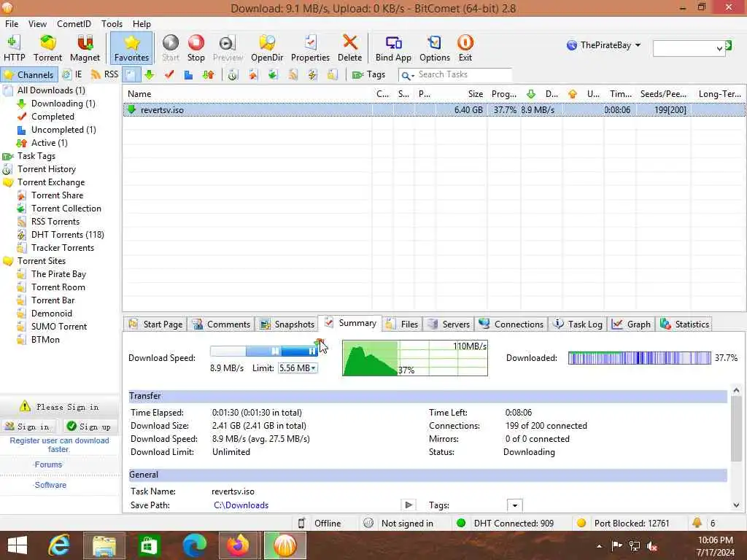Select All Downloads (1) in sidebar
This screenshot has height=560, width=747.
[51, 90]
